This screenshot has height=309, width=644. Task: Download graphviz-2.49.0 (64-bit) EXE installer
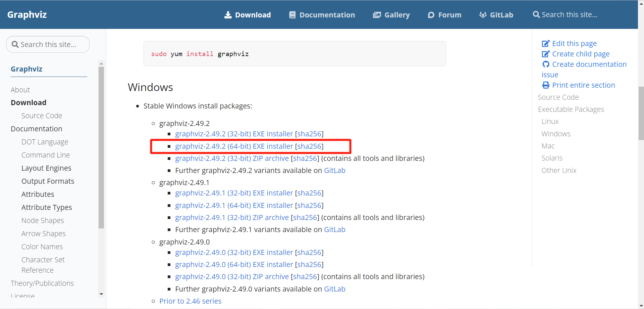tap(234, 264)
